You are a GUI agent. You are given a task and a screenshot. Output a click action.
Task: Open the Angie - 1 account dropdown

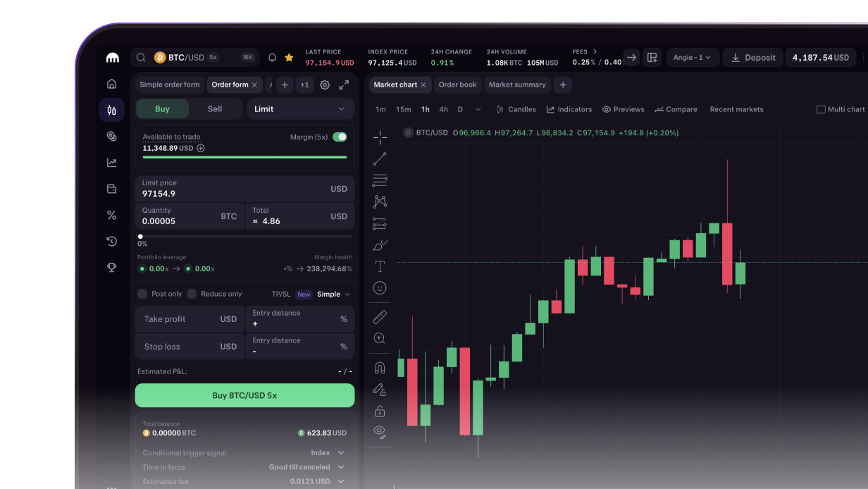[x=691, y=58]
